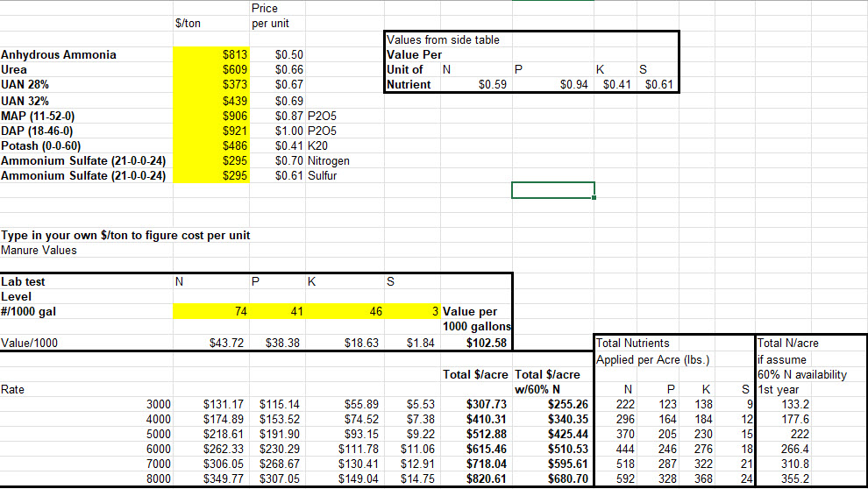Screen dimensions: 868x489
Task: Select the lab test N value 74
Action: pos(211,311)
